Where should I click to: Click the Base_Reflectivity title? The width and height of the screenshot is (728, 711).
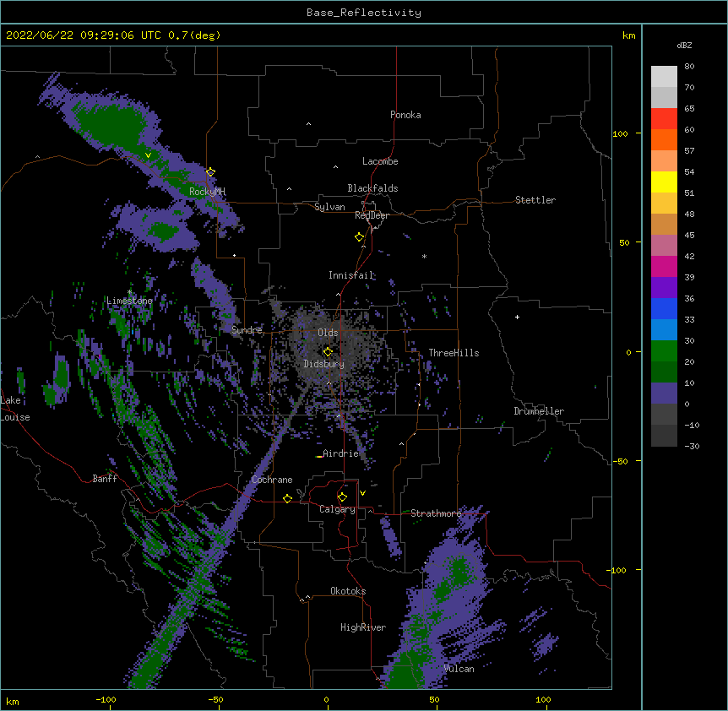coord(364,13)
